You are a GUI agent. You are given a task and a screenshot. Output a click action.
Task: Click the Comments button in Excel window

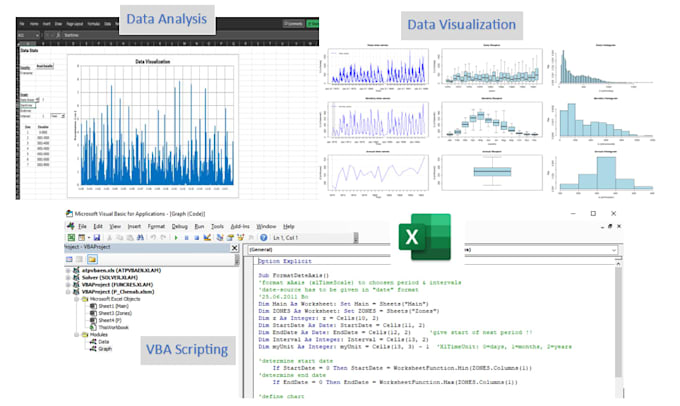point(293,24)
